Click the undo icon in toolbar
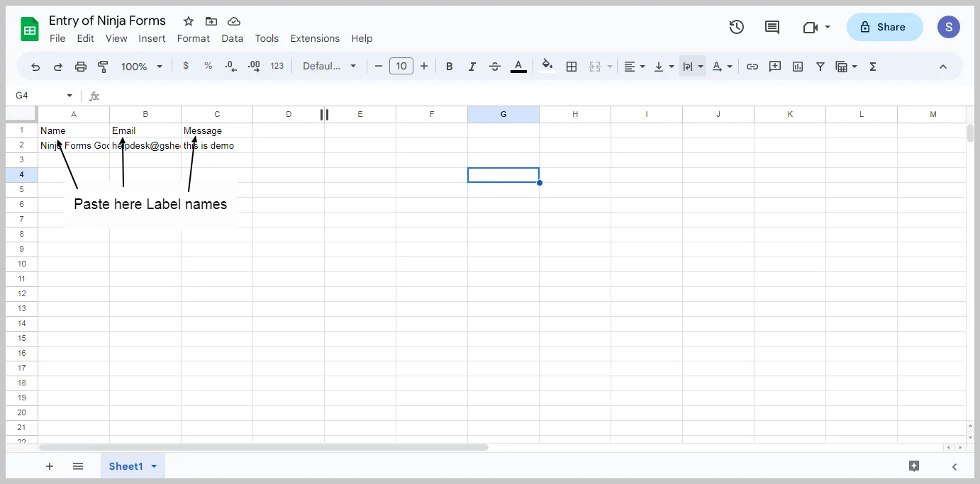The height and width of the screenshot is (484, 980). pyautogui.click(x=35, y=67)
